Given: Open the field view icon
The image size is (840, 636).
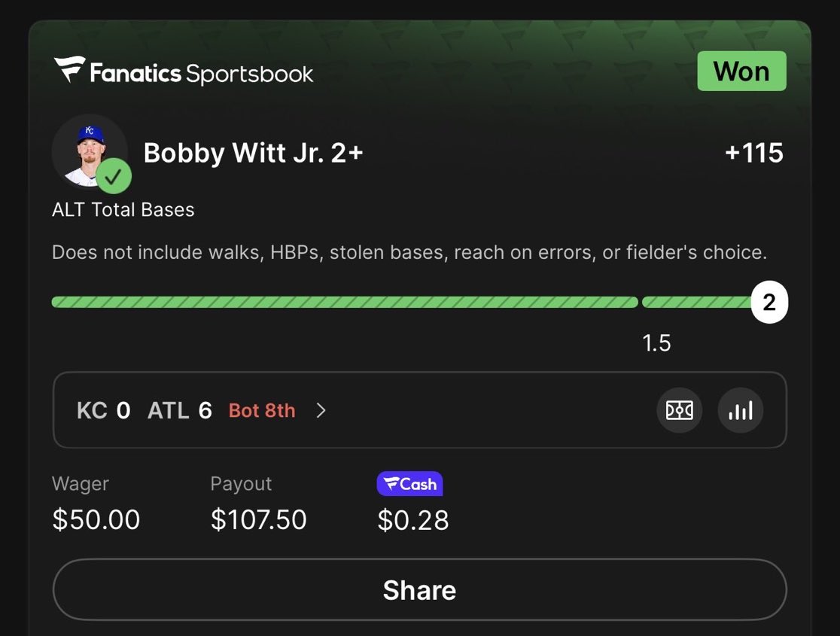Looking at the screenshot, I should [680, 410].
